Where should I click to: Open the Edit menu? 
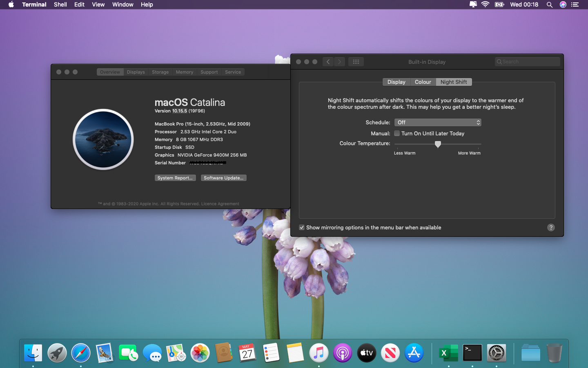tap(79, 4)
